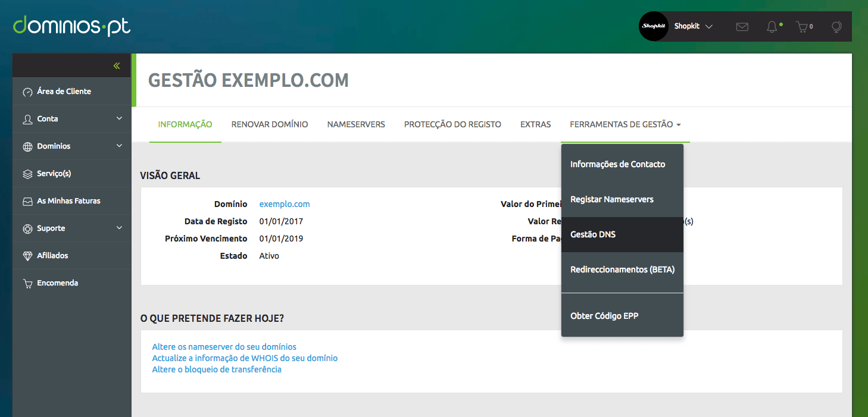Switch to the Renovar Domínio tab
The height and width of the screenshot is (417, 868).
pyautogui.click(x=270, y=124)
